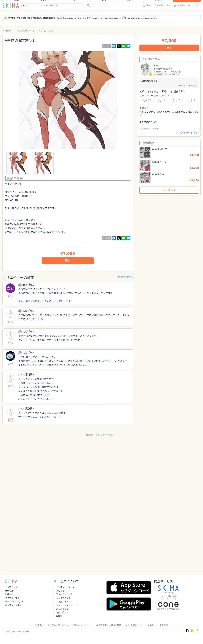
Task: Share on Facebook using lower share icon
Action: [114, 238]
